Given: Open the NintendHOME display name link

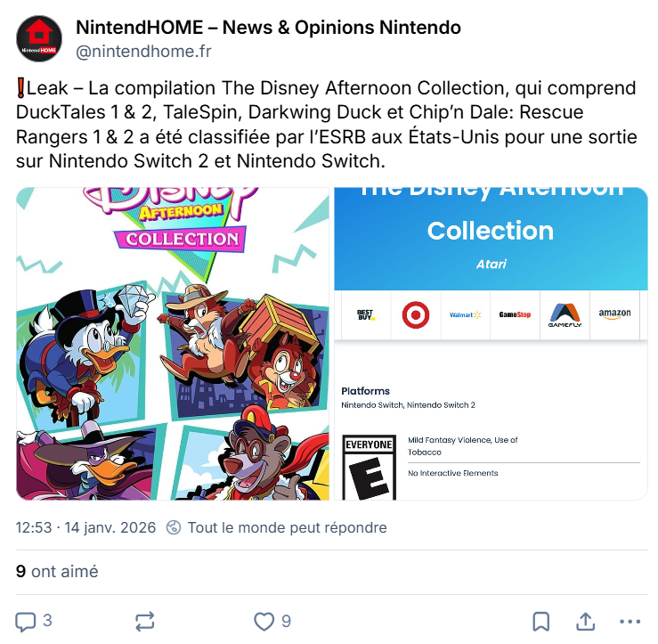Looking at the screenshot, I should [x=268, y=28].
